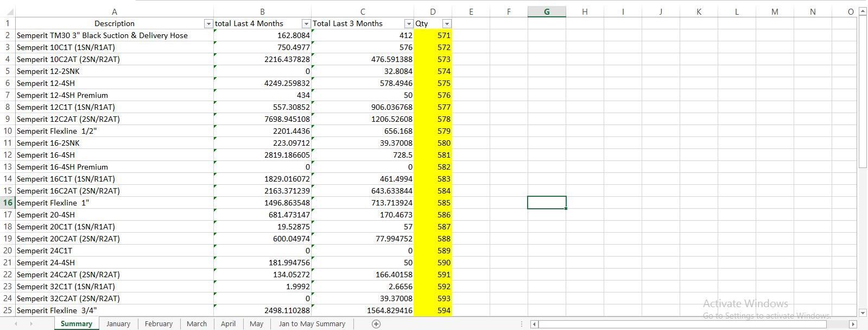The width and height of the screenshot is (868, 330).
Task: Click yellow Qty cell 594
Action: [433, 310]
